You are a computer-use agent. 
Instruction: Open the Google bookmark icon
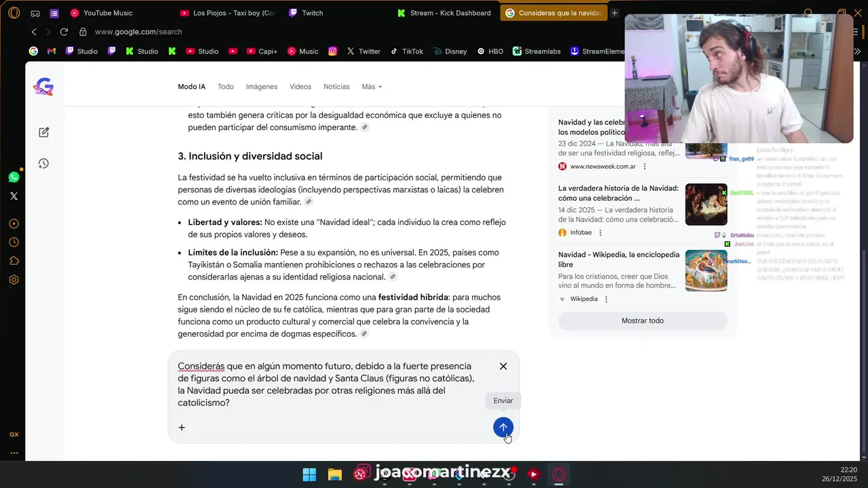pos(33,51)
